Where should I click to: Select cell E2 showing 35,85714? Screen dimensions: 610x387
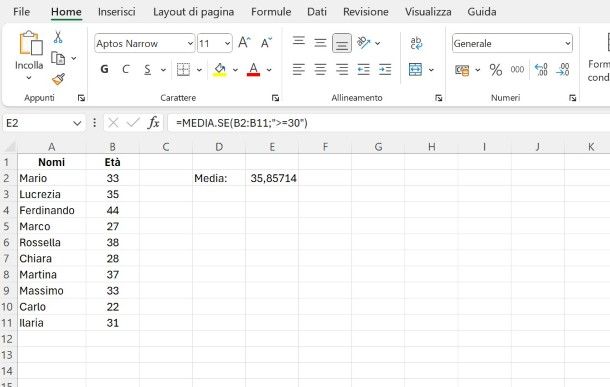tap(272, 178)
